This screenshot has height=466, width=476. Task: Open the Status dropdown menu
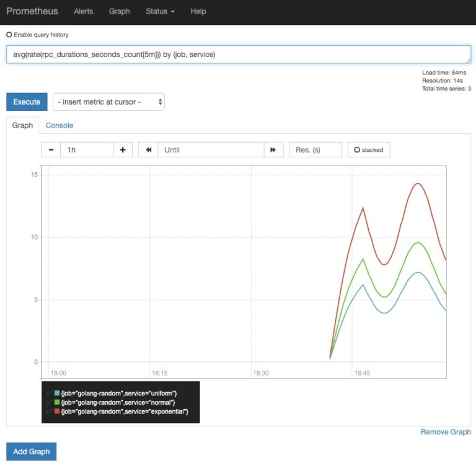tap(160, 12)
